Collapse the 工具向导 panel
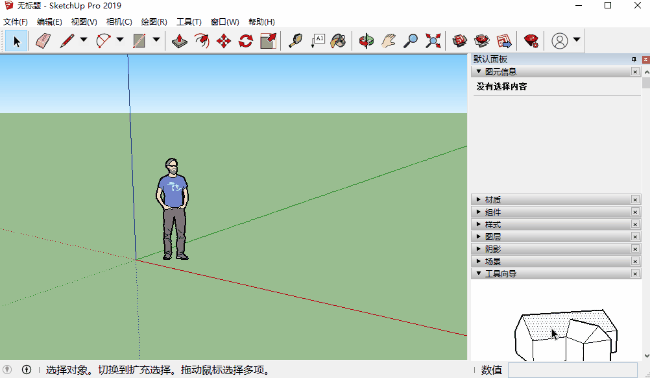Screen dimensions: 650x378 [x=478, y=274]
